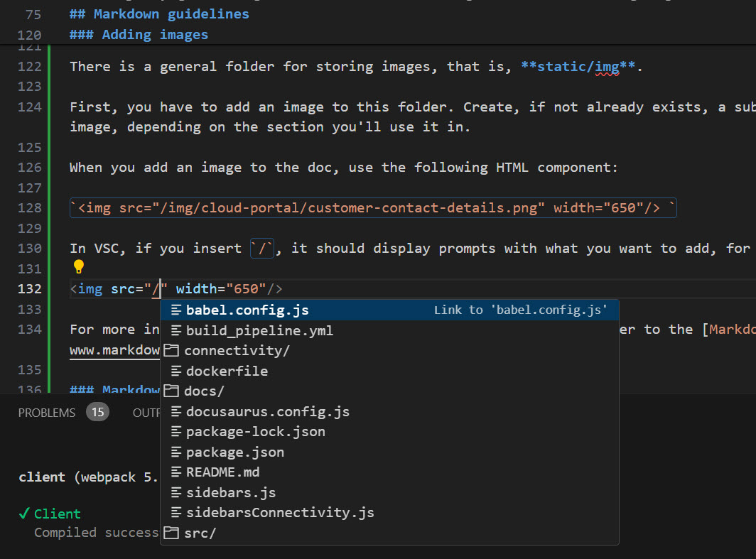Click the width="650" attribute on line 132

pyautogui.click(x=221, y=289)
